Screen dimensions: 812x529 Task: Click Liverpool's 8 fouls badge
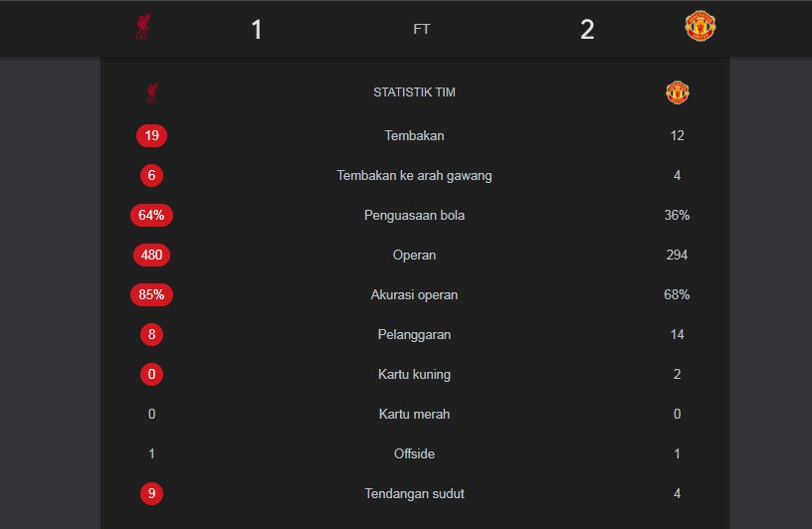click(x=152, y=334)
